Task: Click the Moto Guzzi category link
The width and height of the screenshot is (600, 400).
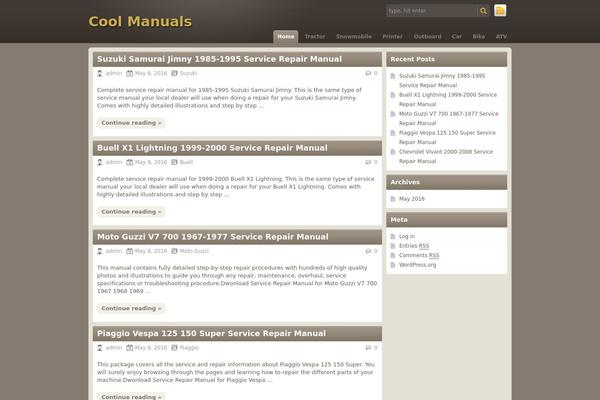Action: pos(194,251)
